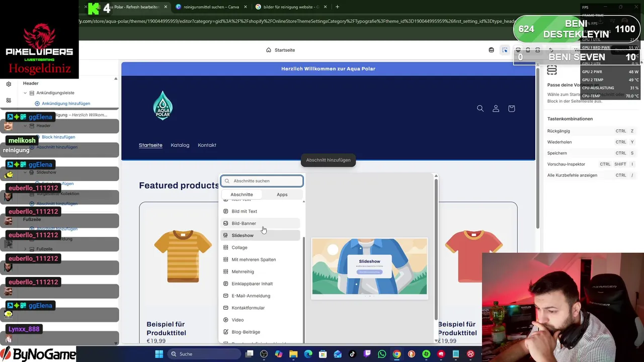Click the undo arrow in top bar

click(551, 50)
